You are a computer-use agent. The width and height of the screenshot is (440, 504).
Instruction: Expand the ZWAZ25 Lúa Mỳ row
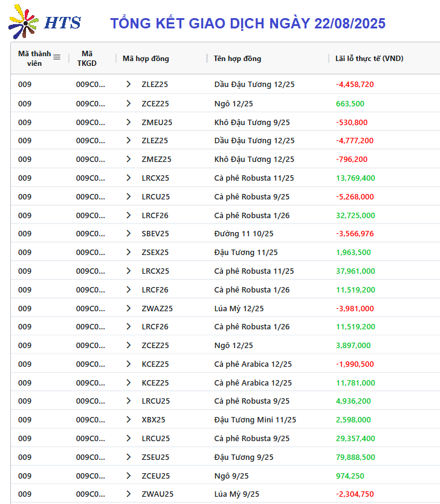coord(129,309)
